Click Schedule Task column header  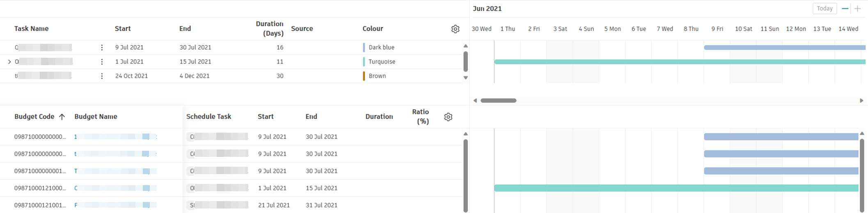click(x=208, y=117)
